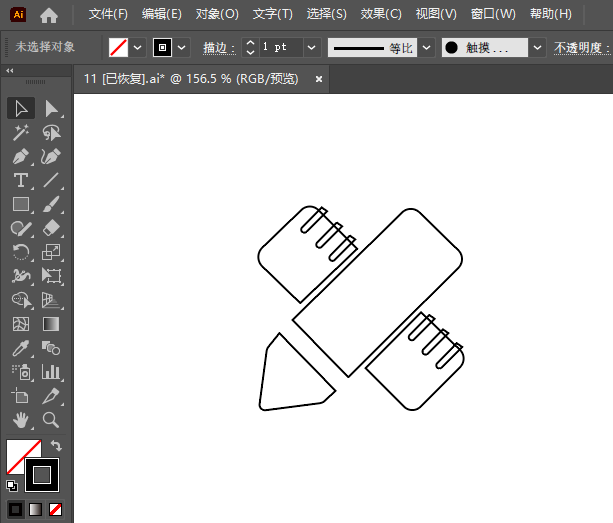Open the 文件(F) menu
This screenshot has height=523, width=613.
pyautogui.click(x=108, y=15)
